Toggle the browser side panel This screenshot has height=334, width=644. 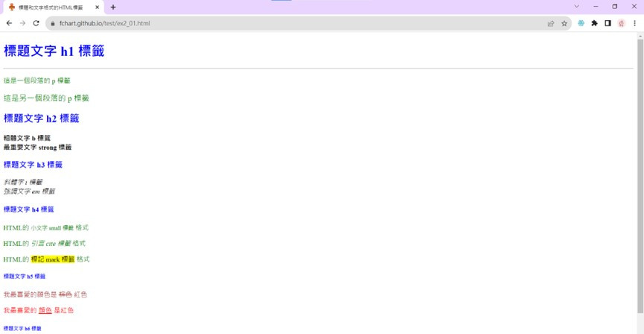tap(608, 23)
